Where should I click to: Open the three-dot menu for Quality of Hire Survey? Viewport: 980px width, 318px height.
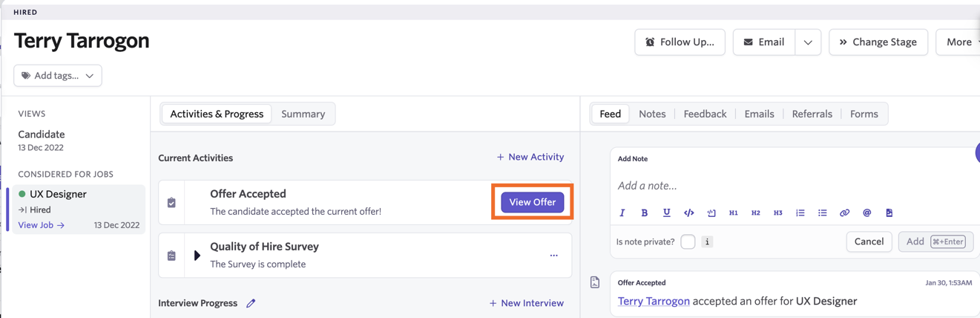click(x=553, y=256)
